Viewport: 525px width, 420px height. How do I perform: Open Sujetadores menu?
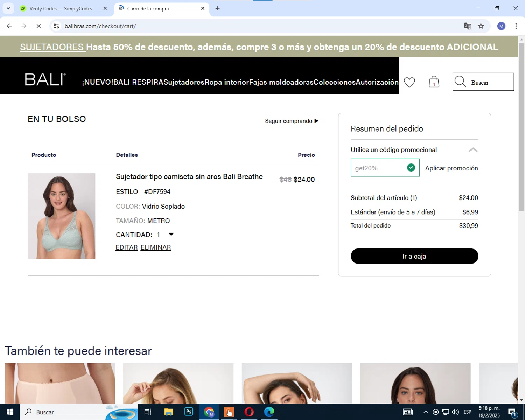(x=184, y=82)
